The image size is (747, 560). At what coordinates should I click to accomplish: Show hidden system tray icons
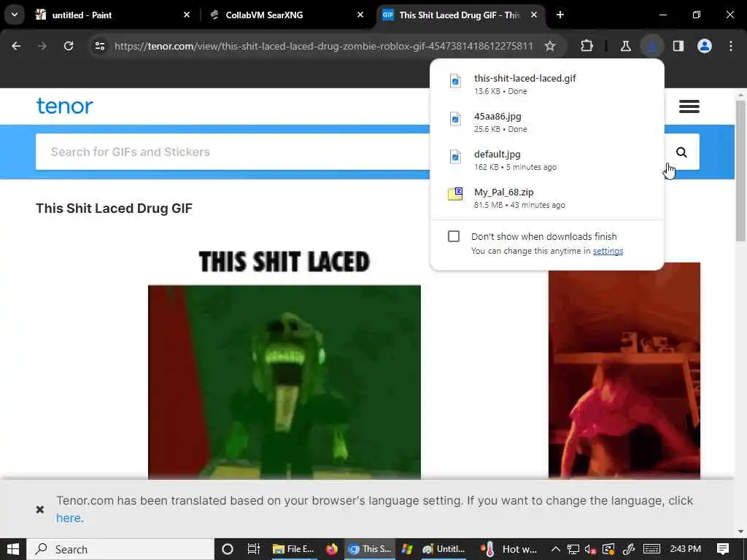tap(555, 549)
